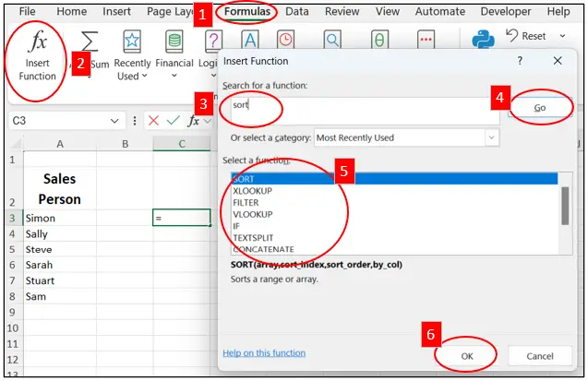Select CONCATENATE in the function list
This screenshot has width=588, height=381.
394,249
